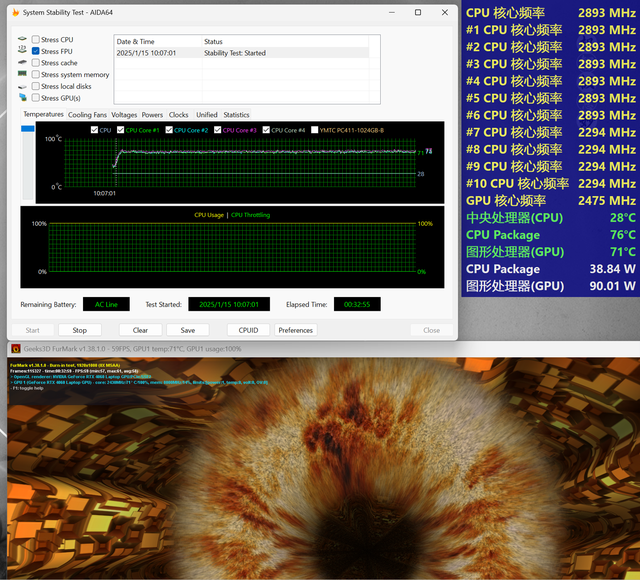Image resolution: width=640 pixels, height=580 pixels.
Task: Uncheck the Stress FPU checkbox
Action: 36,51
